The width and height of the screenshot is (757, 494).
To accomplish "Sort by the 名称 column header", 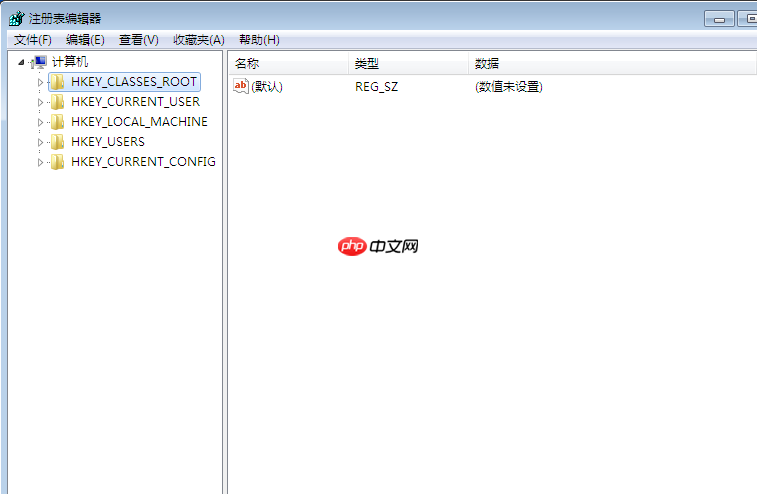I will click(288, 63).
